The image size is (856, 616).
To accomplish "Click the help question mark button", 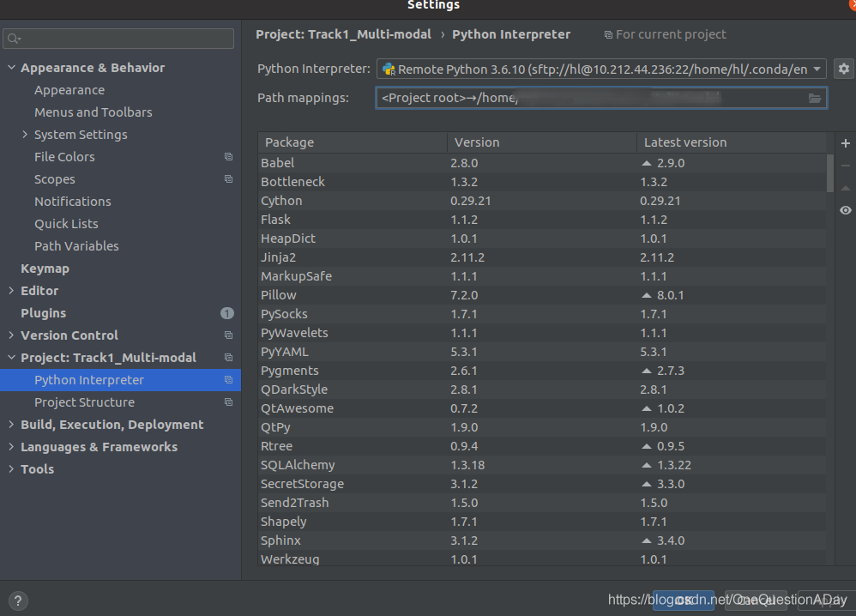I will click(19, 601).
